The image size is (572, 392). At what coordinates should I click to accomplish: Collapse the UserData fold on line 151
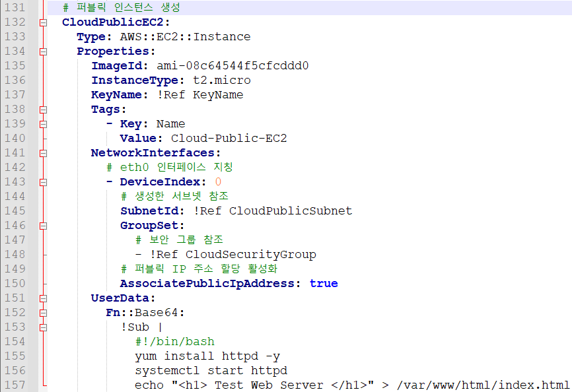(x=43, y=298)
